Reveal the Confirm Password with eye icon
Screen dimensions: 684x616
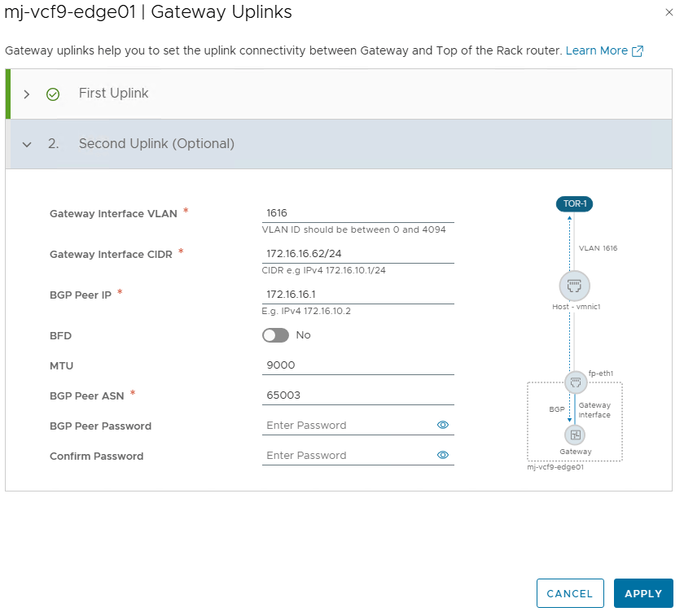(x=443, y=455)
